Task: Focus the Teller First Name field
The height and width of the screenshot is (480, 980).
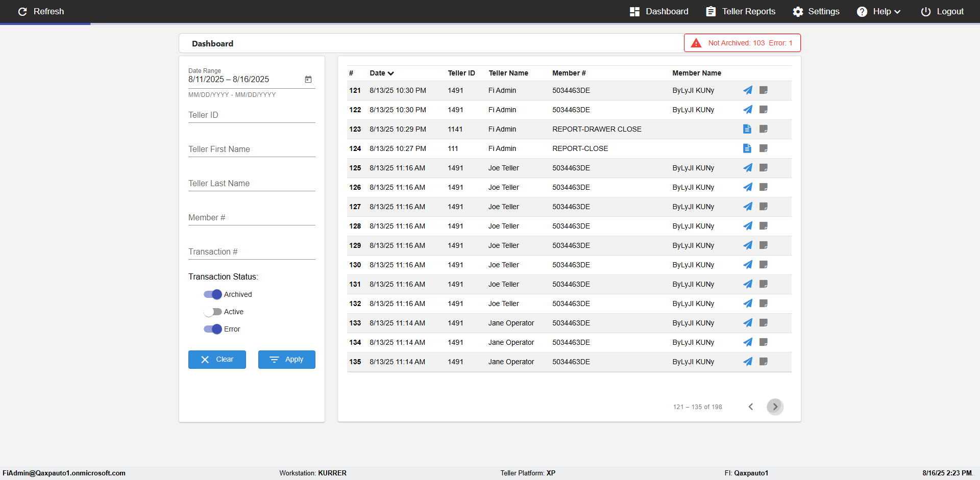Action: 252,149
